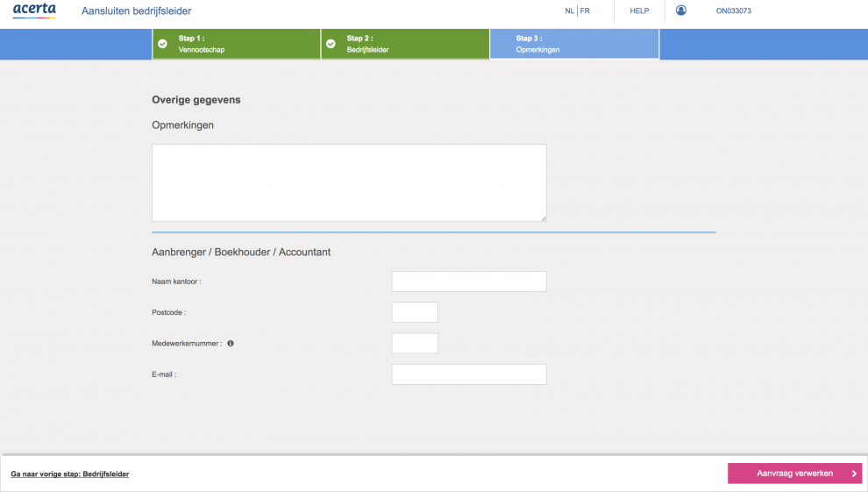Screen dimensions: 868x492
Task: Open account ON033073 menu
Action: [x=733, y=11]
